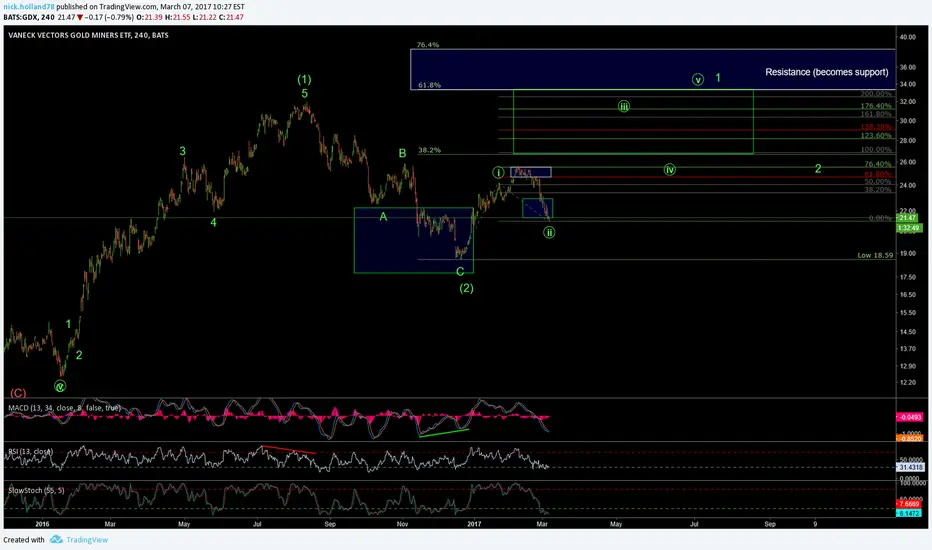Select the 0.00% Fibonacci level label
Screen dimensions: 932x550
click(880, 218)
